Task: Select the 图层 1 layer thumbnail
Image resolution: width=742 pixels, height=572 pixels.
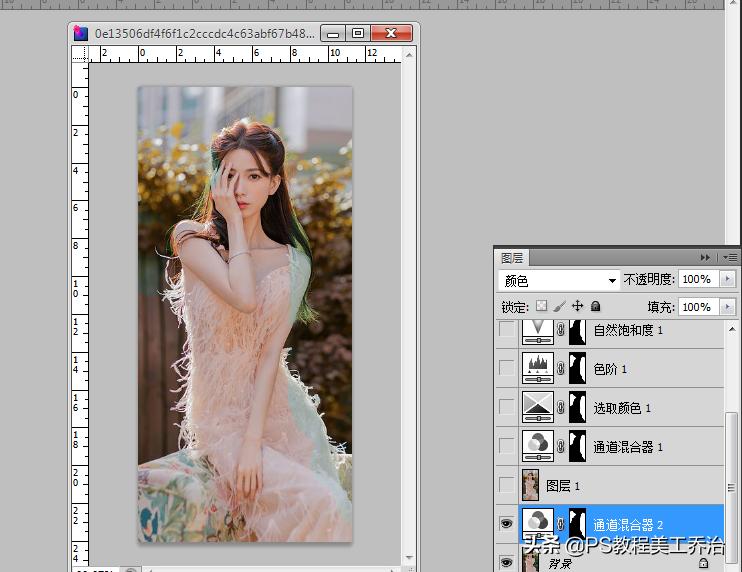Action: pyautogui.click(x=531, y=486)
